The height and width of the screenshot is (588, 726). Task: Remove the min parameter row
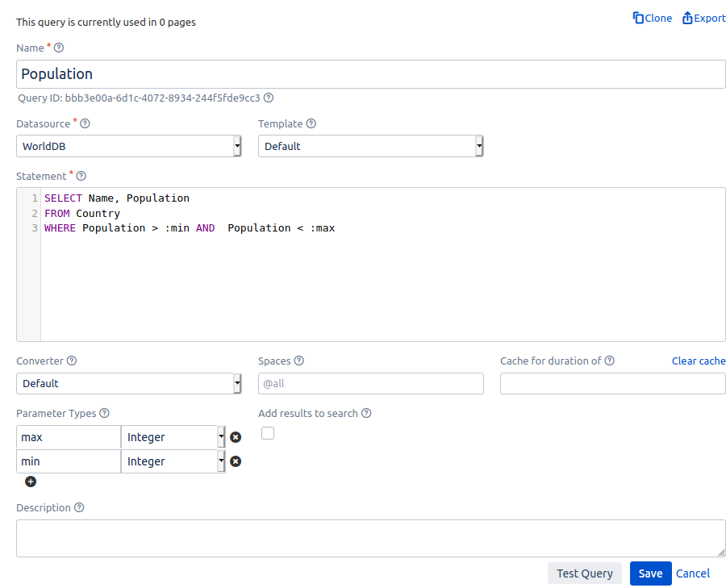point(236,461)
